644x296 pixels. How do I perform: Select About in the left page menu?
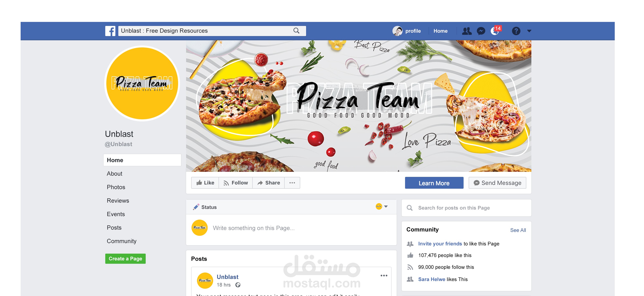(115, 174)
